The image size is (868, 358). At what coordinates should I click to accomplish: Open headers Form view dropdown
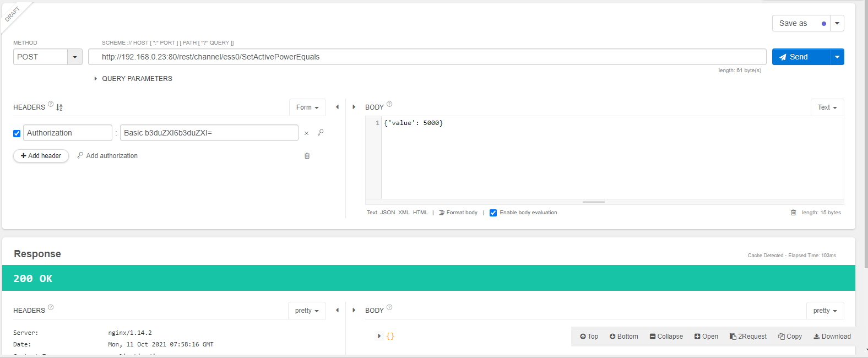(307, 107)
